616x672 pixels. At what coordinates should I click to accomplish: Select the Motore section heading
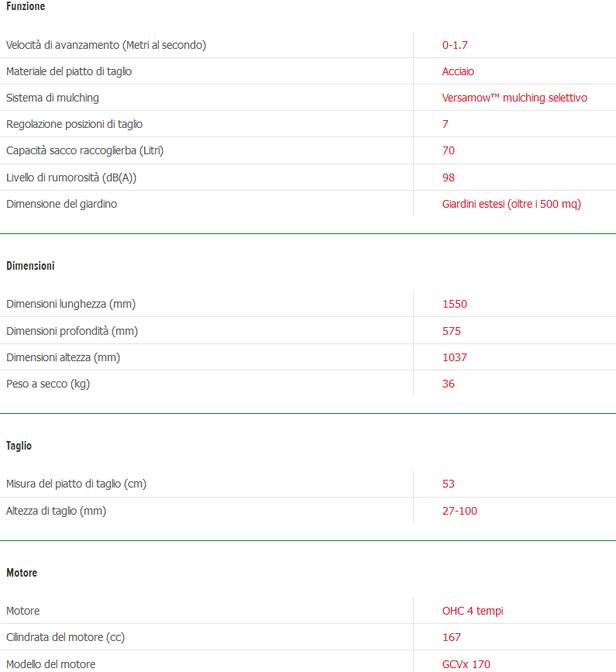22,573
